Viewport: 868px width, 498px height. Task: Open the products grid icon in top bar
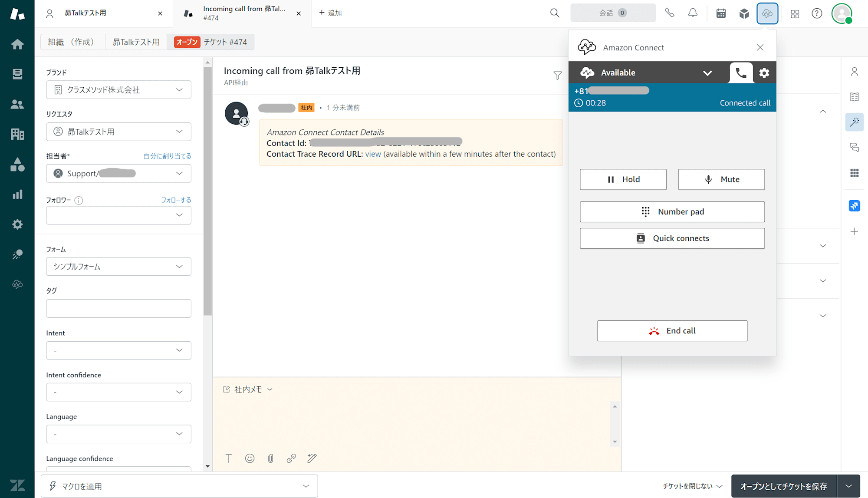click(x=795, y=14)
